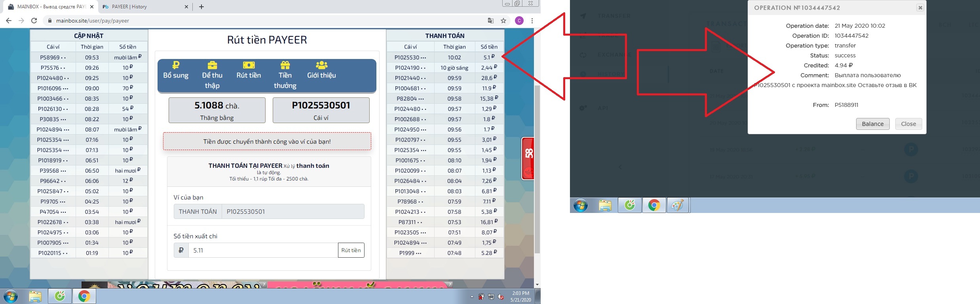980x304 pixels.
Task: Open the volume tray icon
Action: [x=501, y=296]
